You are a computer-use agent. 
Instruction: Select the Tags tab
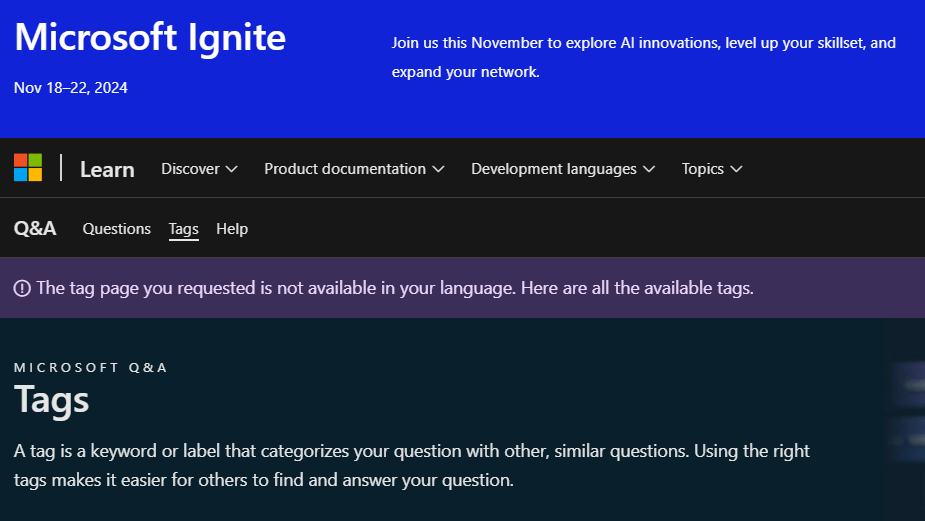point(183,228)
